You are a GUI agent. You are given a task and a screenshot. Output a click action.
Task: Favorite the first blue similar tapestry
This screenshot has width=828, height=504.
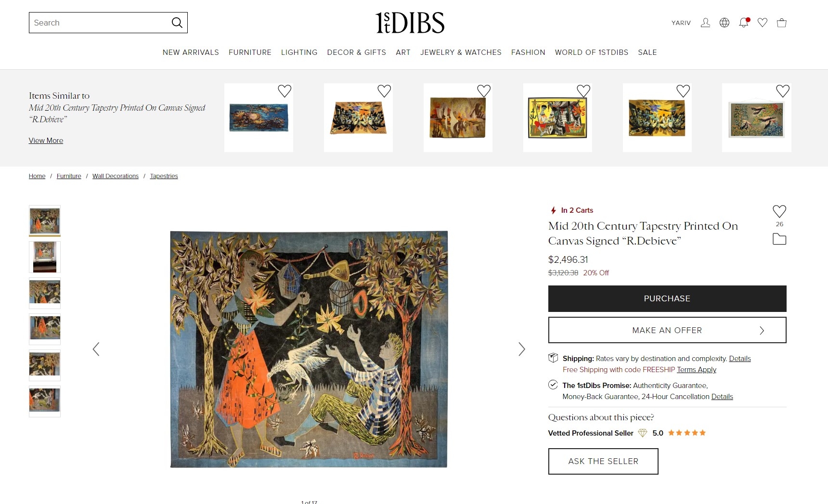click(285, 91)
